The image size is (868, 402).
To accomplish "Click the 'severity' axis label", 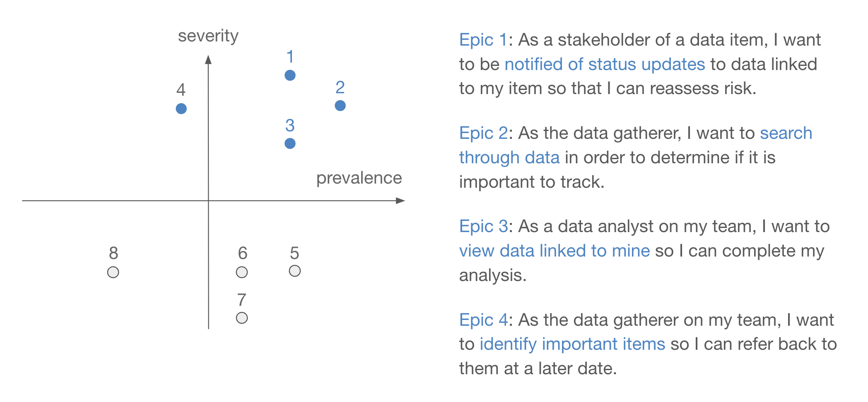I will tap(208, 36).
